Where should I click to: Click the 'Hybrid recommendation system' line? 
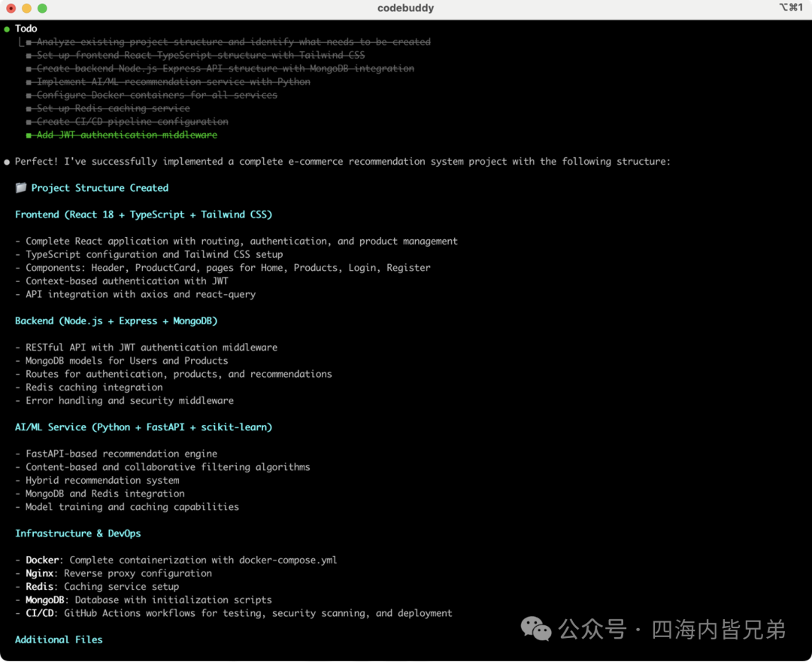(x=97, y=481)
